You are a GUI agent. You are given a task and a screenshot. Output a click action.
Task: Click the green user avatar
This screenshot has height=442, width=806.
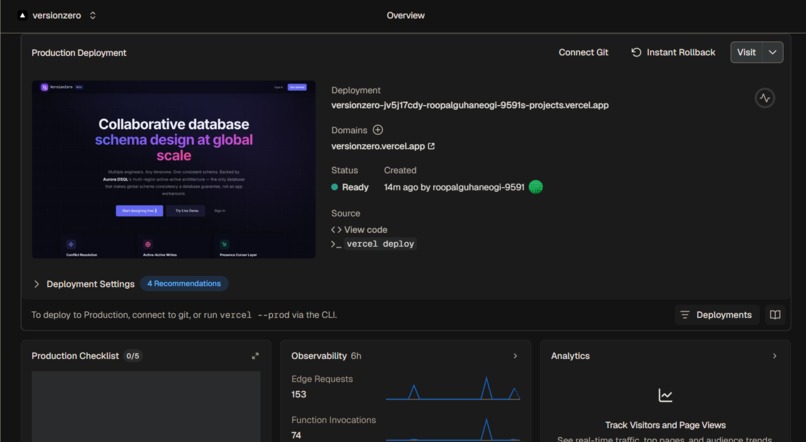click(x=536, y=187)
